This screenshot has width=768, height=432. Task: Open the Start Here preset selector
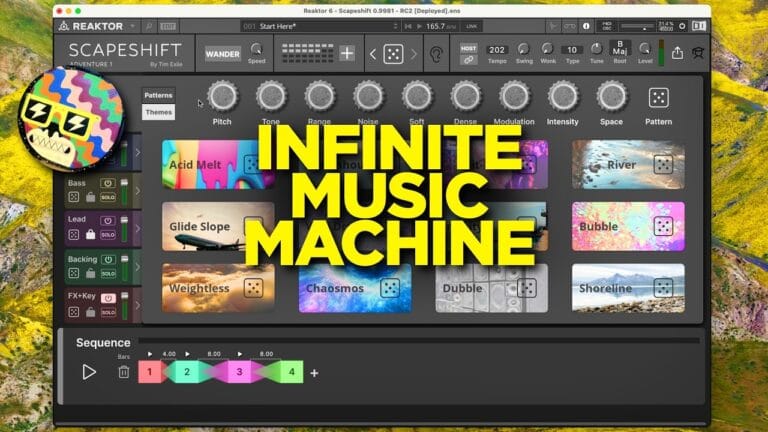321,26
